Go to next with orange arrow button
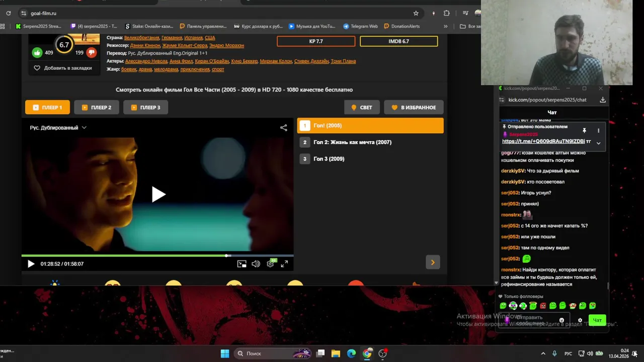 pos(433,262)
